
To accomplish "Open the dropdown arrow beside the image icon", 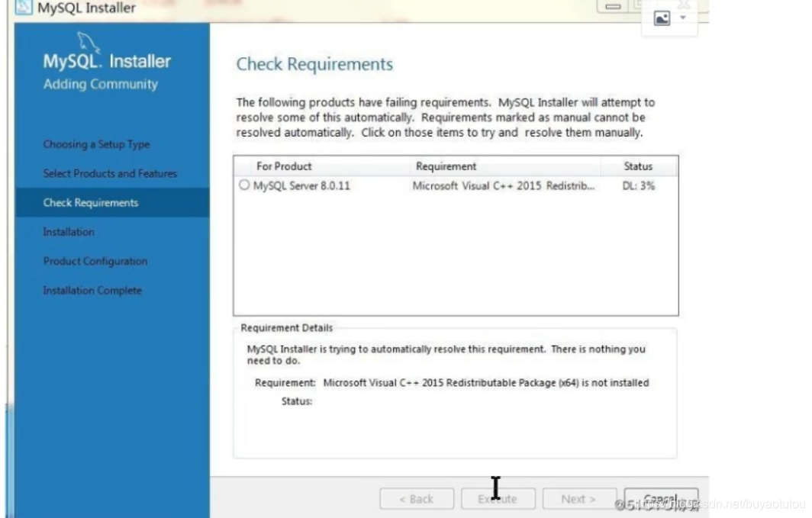I will tap(683, 18).
